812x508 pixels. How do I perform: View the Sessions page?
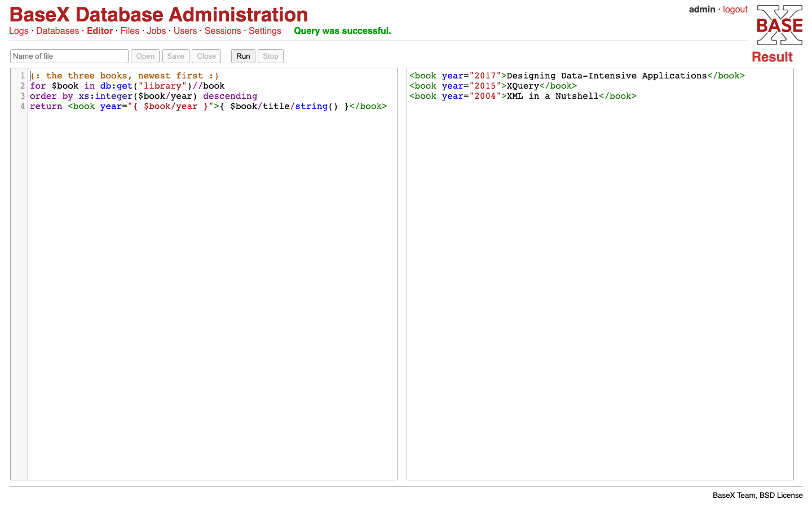(223, 31)
